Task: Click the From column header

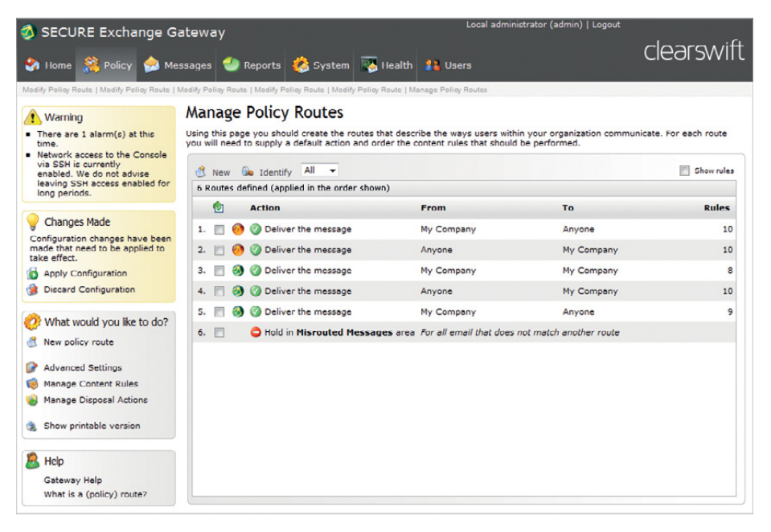Action: click(x=433, y=207)
